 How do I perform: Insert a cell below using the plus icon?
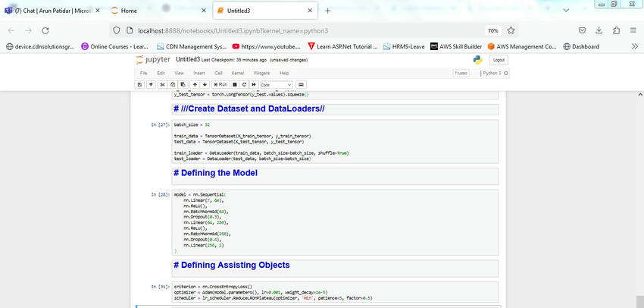(x=151, y=84)
